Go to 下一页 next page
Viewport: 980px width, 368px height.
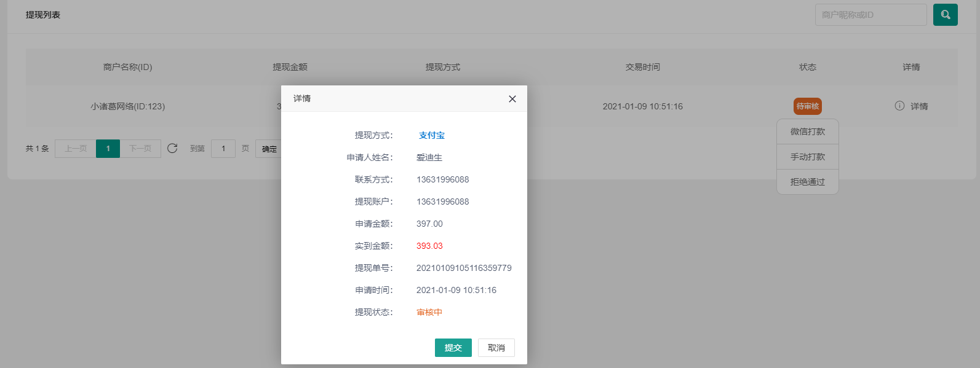140,149
